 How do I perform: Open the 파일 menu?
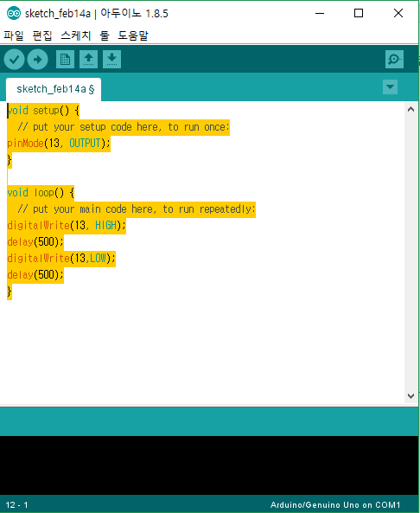point(14,35)
